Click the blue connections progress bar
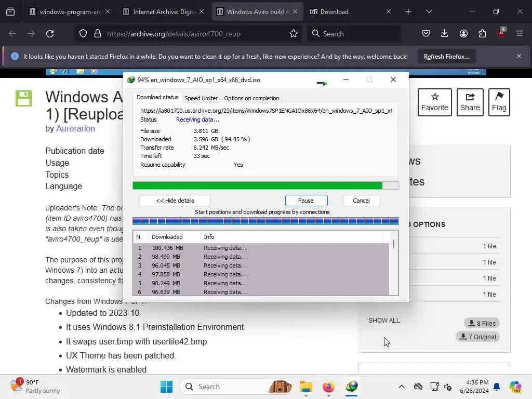532x399 pixels. [x=265, y=221]
